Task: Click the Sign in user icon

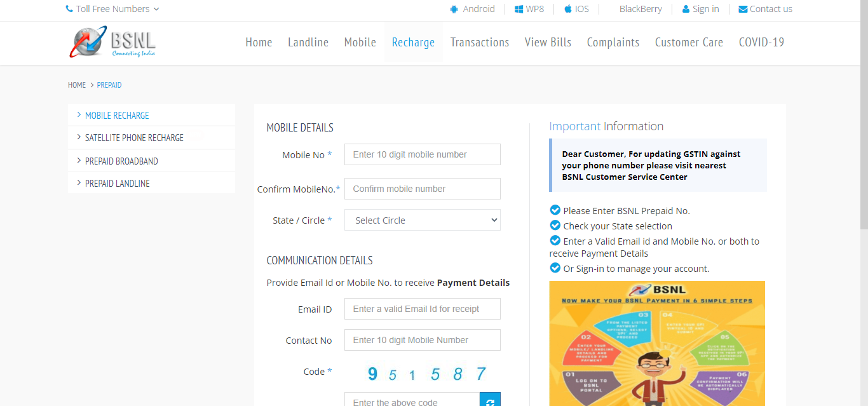Action: point(686,9)
